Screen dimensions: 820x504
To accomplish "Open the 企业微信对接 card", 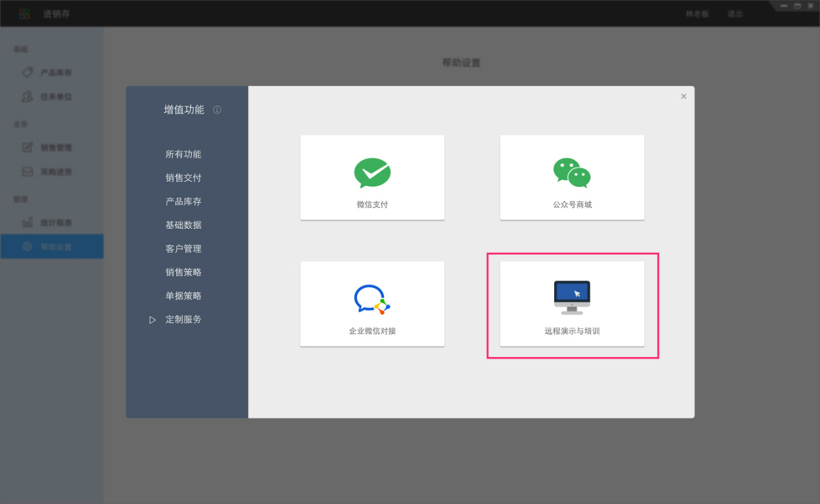I will coord(372,304).
